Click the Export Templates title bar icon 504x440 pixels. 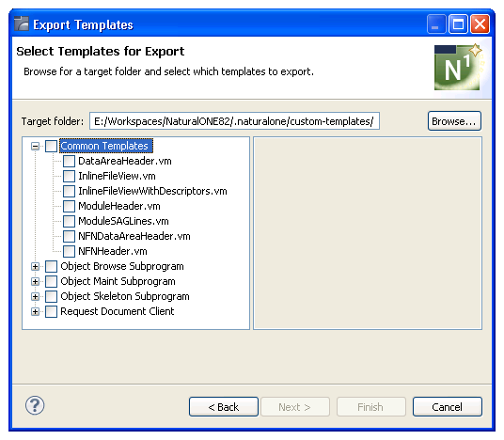(22, 24)
